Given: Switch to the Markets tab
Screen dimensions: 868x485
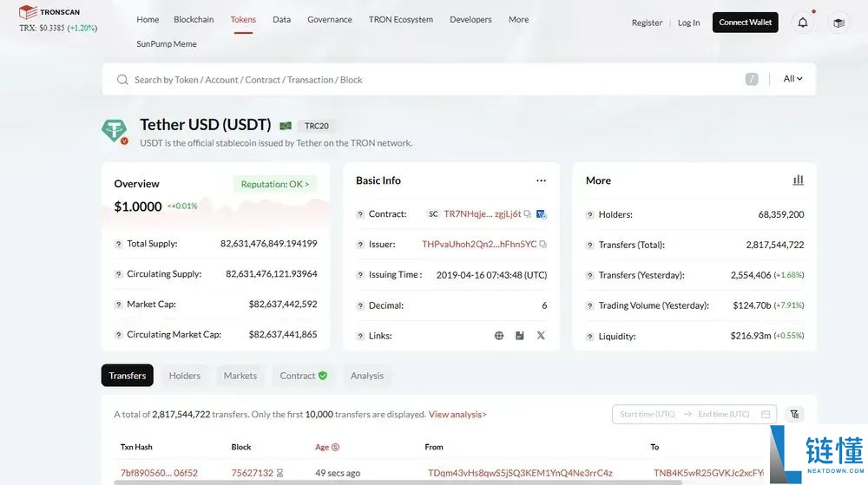Looking at the screenshot, I should [240, 376].
